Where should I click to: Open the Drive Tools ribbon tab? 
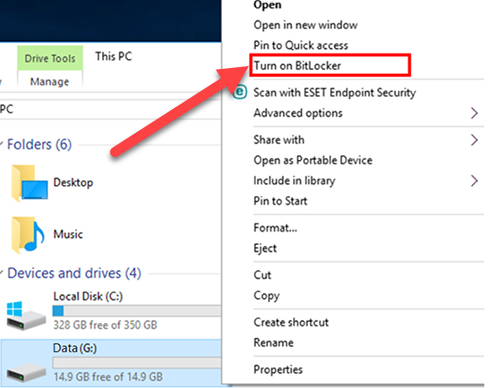[50, 58]
